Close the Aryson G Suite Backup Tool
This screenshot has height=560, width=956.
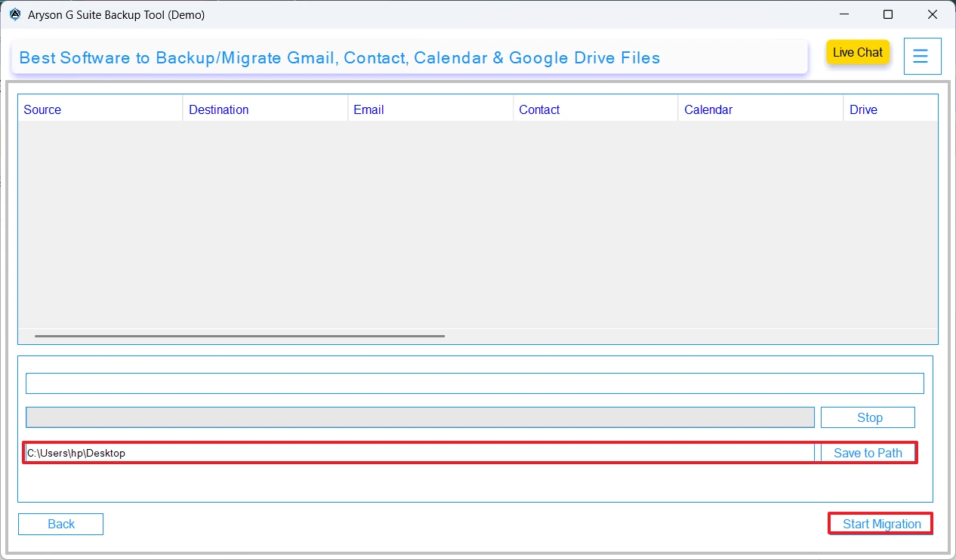[933, 14]
